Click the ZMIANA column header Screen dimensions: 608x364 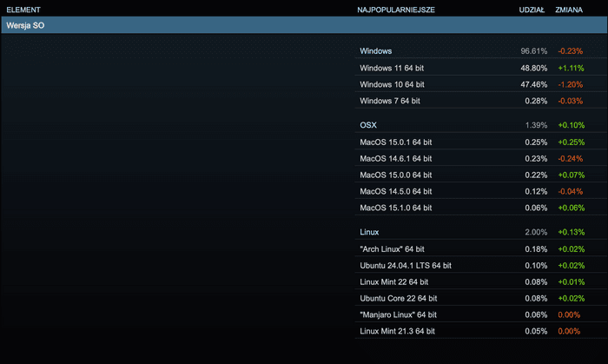[x=569, y=10]
